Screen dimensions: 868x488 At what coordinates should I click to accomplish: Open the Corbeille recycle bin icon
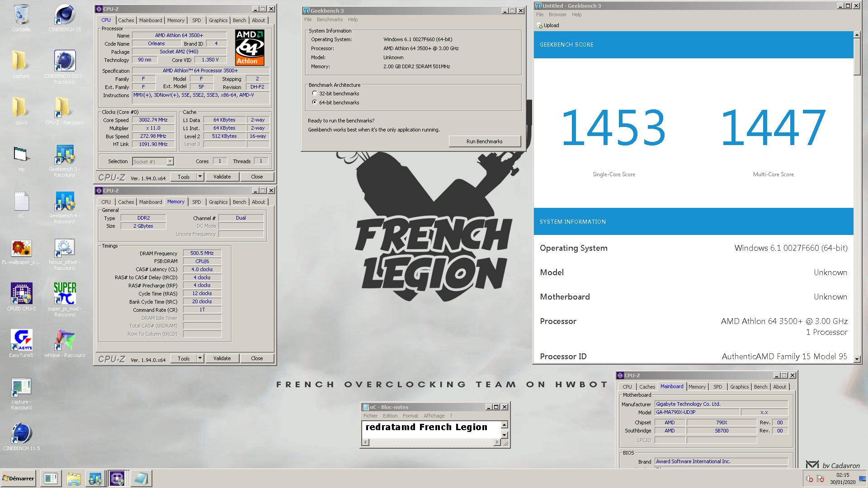21,14
